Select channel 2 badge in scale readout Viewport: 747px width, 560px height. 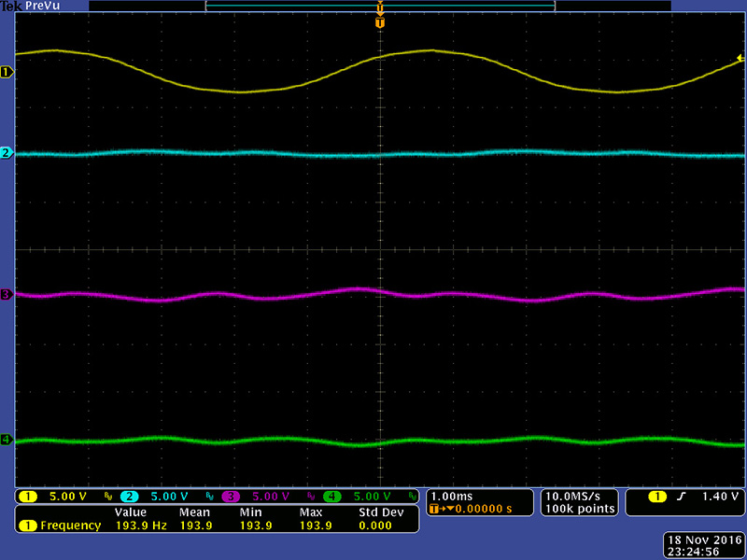[x=130, y=497]
